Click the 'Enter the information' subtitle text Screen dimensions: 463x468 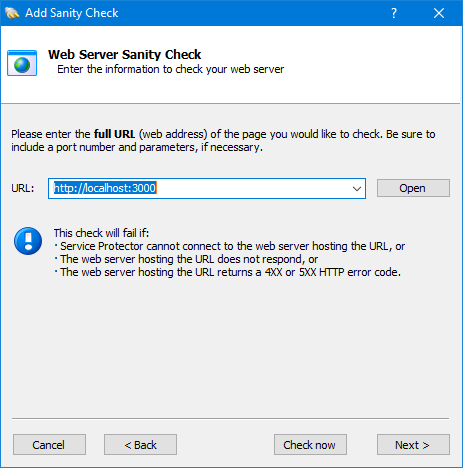click(171, 69)
